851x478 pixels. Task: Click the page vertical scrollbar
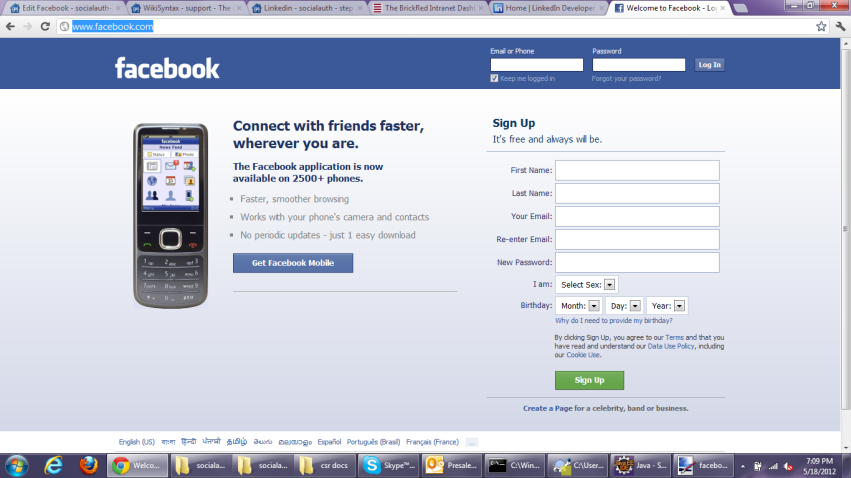845,228
